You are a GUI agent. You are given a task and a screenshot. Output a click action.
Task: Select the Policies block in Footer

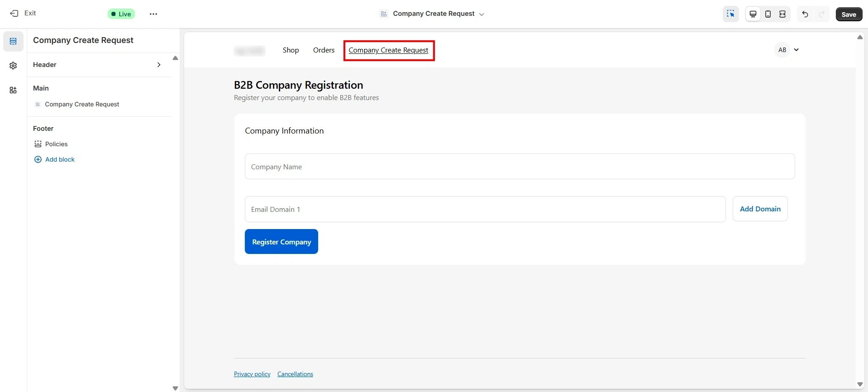[x=56, y=144]
